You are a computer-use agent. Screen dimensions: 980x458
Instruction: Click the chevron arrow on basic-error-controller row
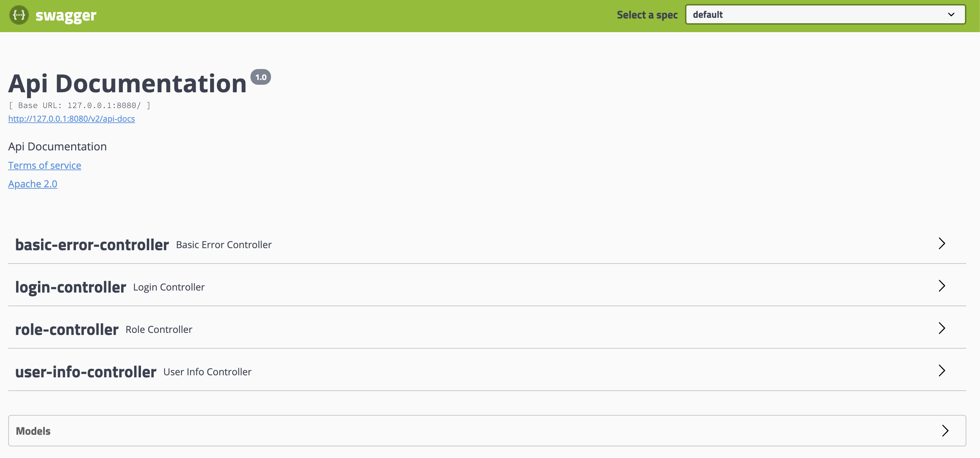[x=942, y=243]
